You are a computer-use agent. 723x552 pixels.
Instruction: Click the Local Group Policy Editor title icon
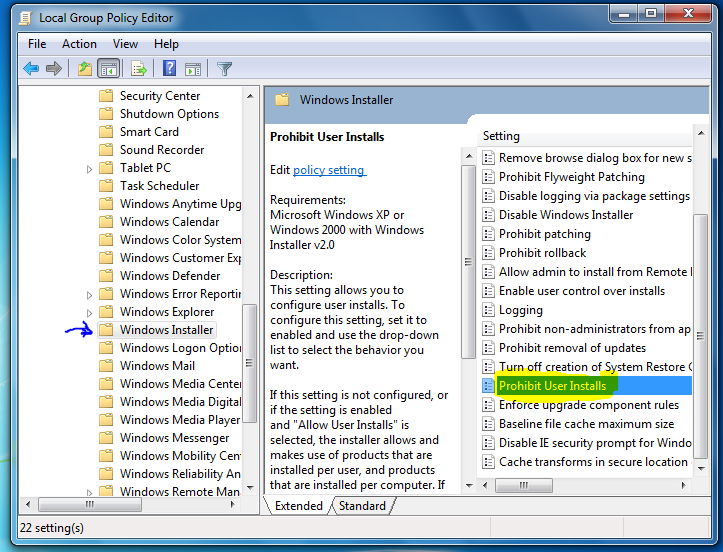tap(25, 18)
